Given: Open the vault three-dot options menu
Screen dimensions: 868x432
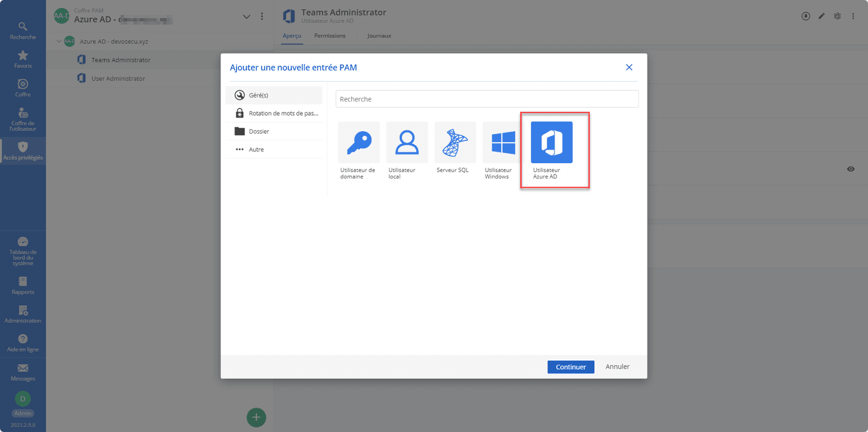Looking at the screenshot, I should coord(262,17).
